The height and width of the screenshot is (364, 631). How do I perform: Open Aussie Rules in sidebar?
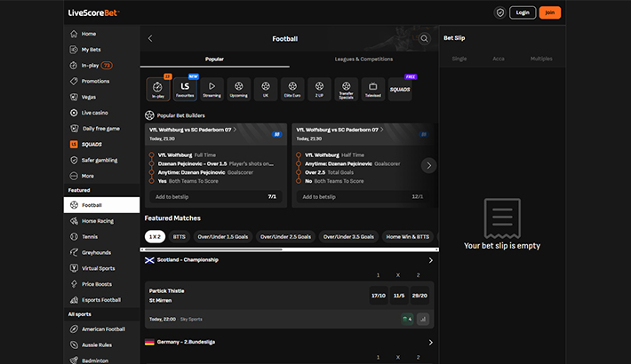101,344
